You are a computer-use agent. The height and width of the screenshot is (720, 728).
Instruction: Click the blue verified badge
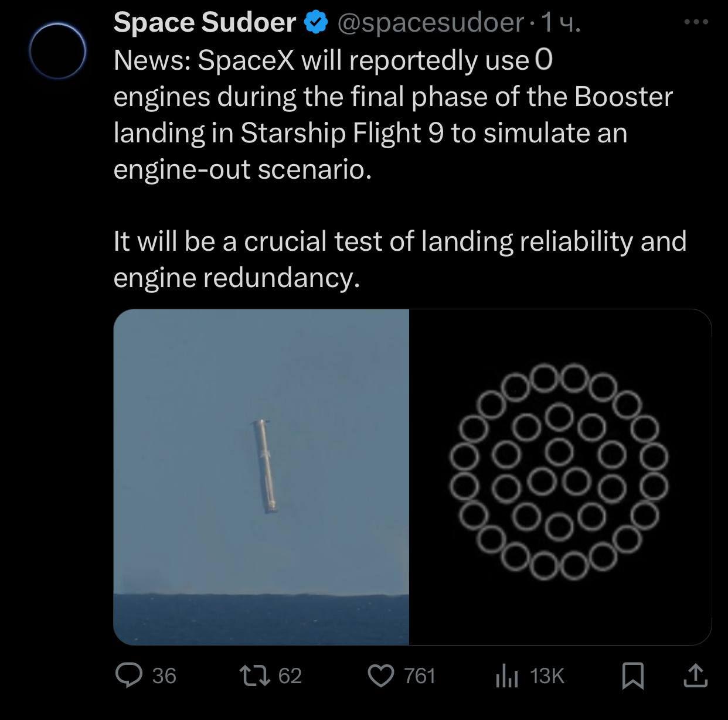[316, 22]
